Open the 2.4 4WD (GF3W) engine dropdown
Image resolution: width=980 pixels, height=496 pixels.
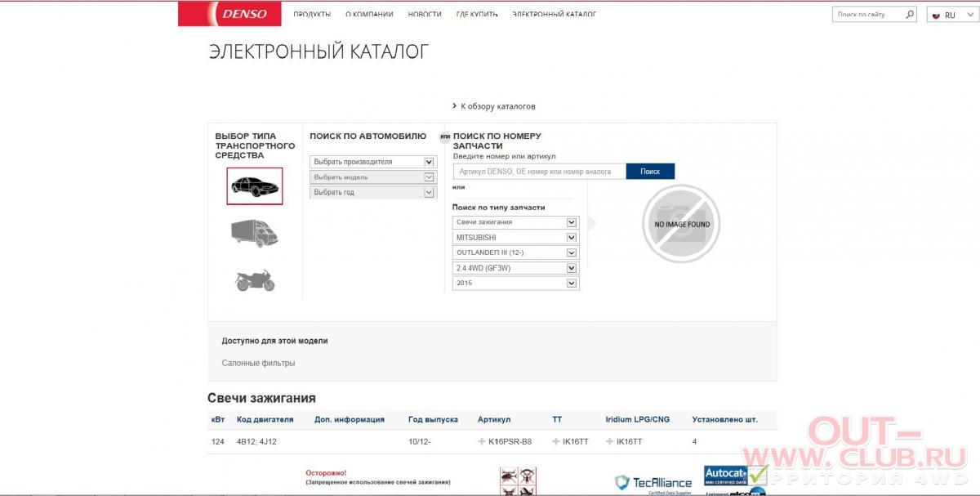pyautogui.click(x=515, y=268)
